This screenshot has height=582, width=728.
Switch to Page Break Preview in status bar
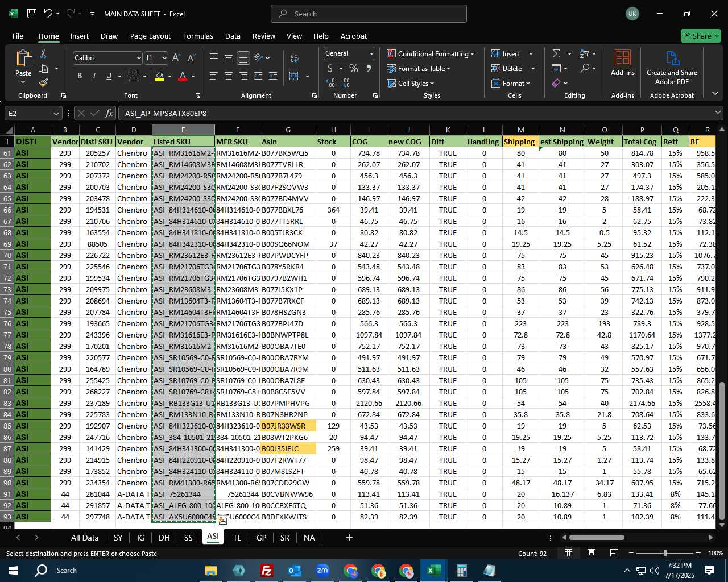coord(614,553)
